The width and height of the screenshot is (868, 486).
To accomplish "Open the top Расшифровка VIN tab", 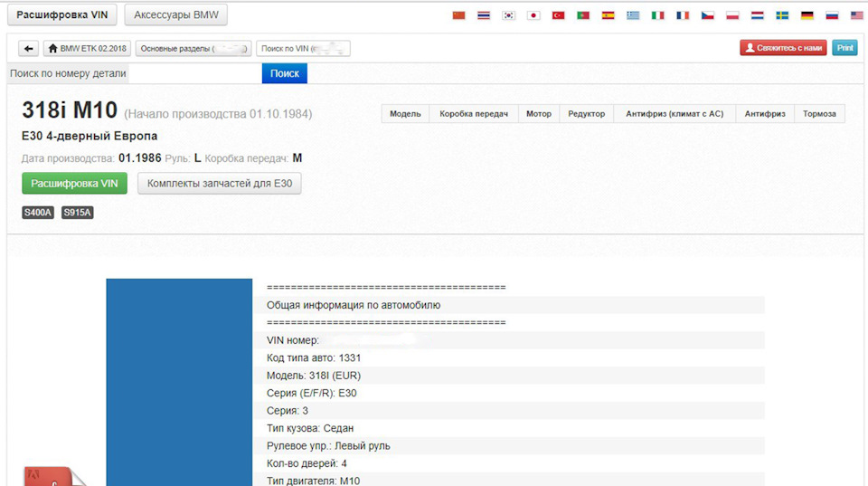I will tap(62, 15).
